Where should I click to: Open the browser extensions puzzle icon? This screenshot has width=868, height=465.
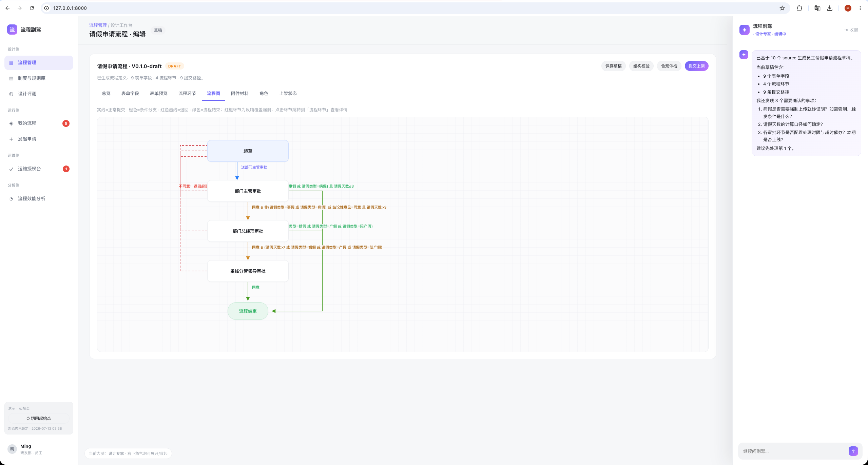click(799, 8)
